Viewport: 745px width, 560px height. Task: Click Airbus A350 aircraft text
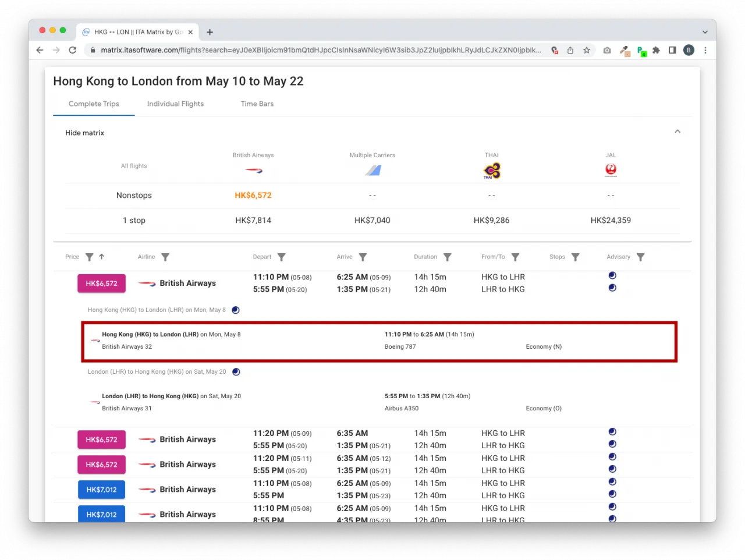click(402, 409)
